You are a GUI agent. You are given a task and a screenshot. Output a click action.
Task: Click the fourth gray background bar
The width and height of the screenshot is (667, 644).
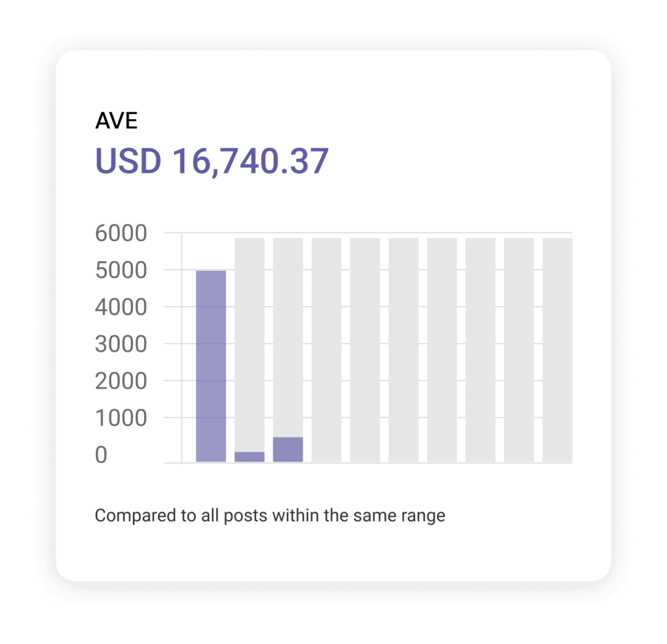pos(326,350)
